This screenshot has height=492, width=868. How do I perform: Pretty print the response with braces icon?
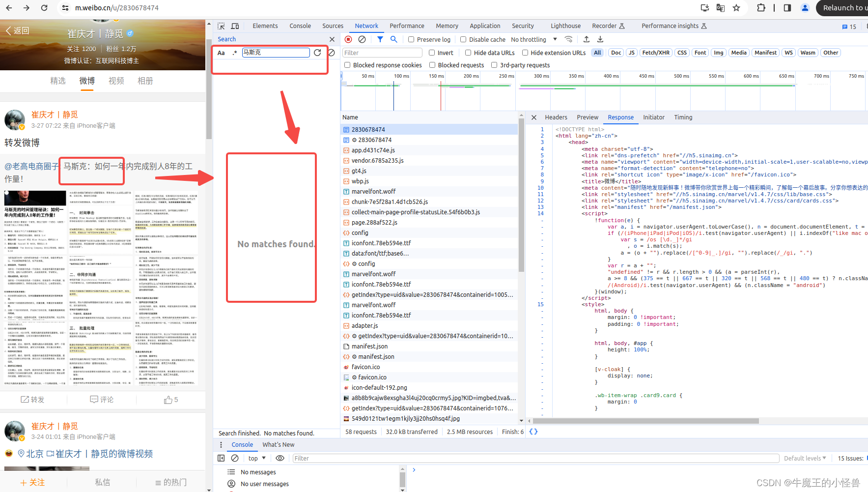tap(533, 432)
